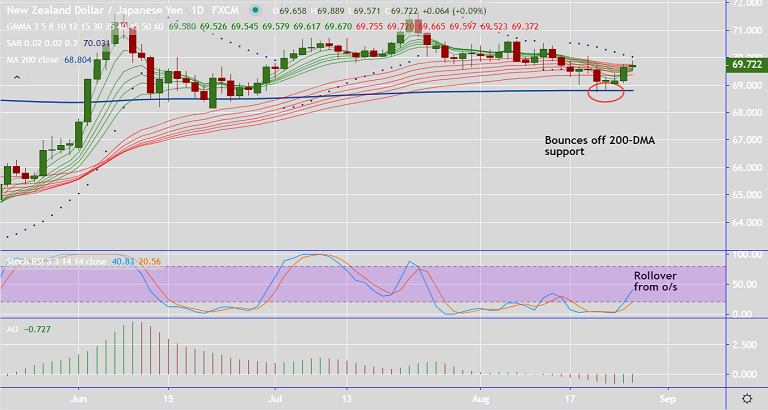Click the SAR value 70.031

[x=96, y=43]
